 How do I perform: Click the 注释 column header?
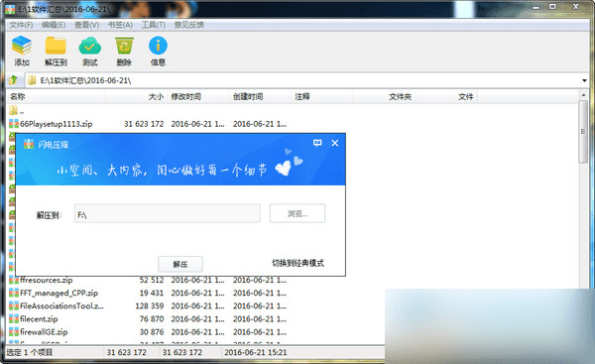(x=302, y=97)
